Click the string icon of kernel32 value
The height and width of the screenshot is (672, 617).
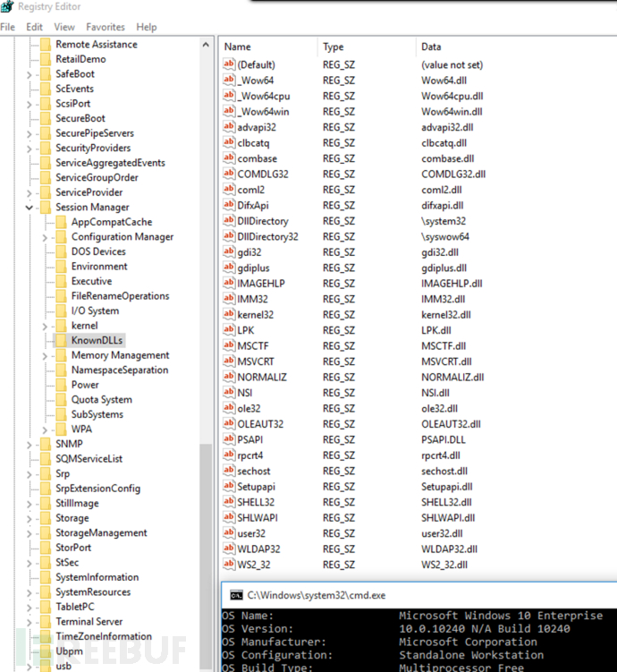(229, 314)
